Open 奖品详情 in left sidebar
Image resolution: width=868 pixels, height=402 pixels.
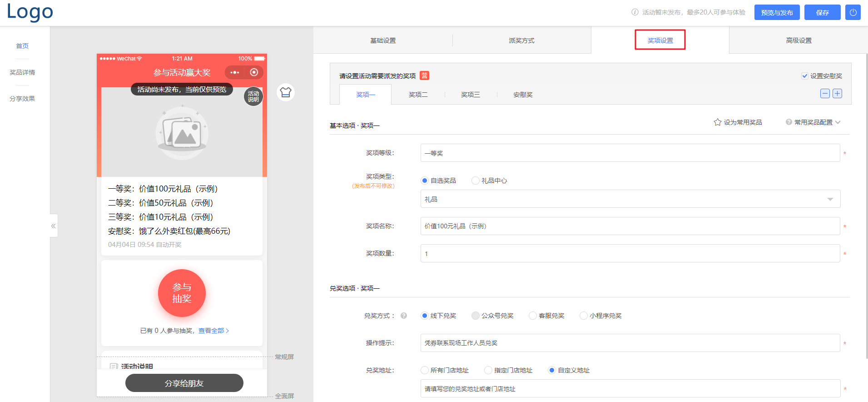(22, 72)
